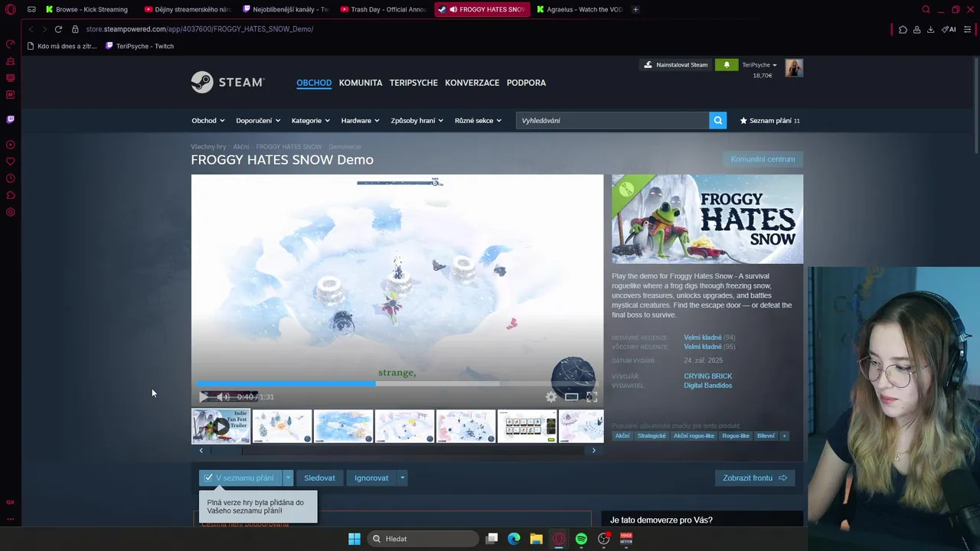Image resolution: width=980 pixels, height=551 pixels.
Task: Open publisher Digital Bandidos link
Action: click(707, 385)
